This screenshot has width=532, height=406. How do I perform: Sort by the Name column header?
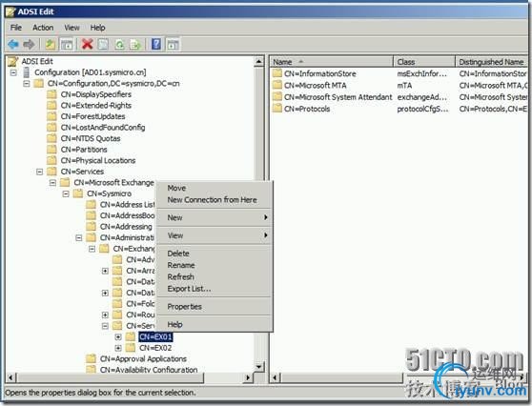coord(332,62)
